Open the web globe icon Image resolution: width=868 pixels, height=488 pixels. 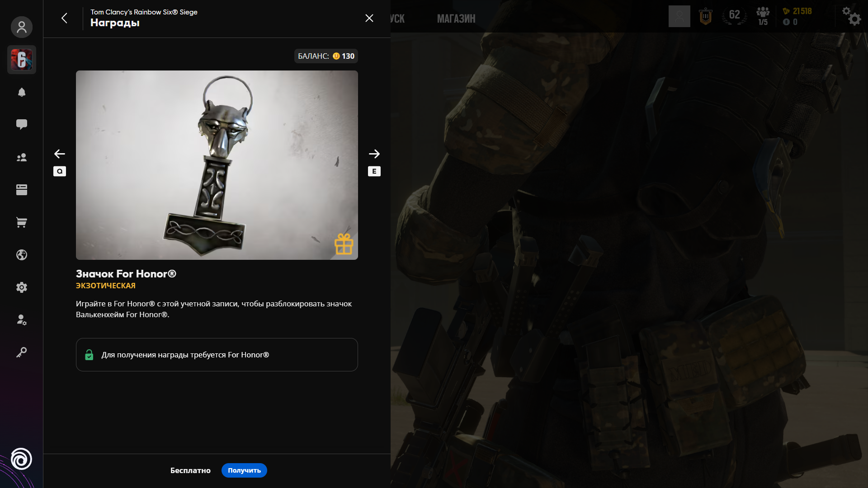click(x=22, y=255)
